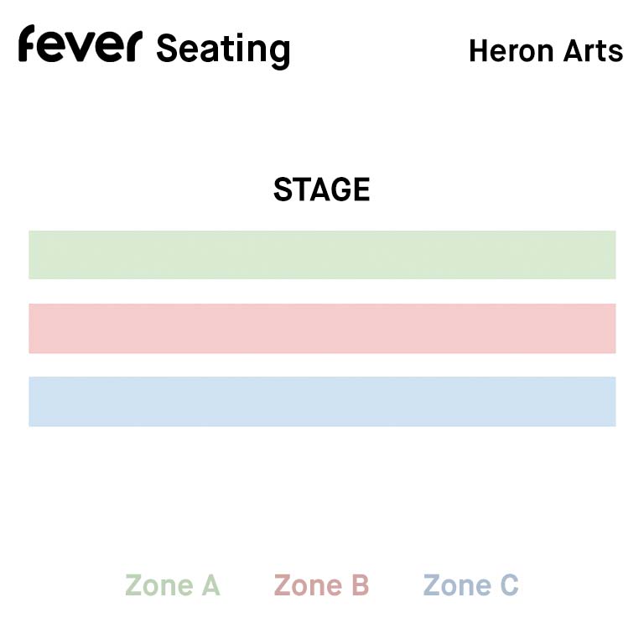Click the Zone B legend label
The width and height of the screenshot is (644, 644).
(322, 584)
